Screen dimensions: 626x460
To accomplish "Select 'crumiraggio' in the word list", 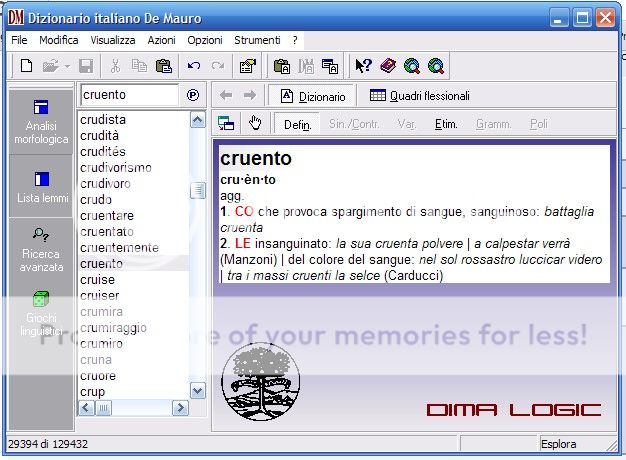I will tap(113, 328).
